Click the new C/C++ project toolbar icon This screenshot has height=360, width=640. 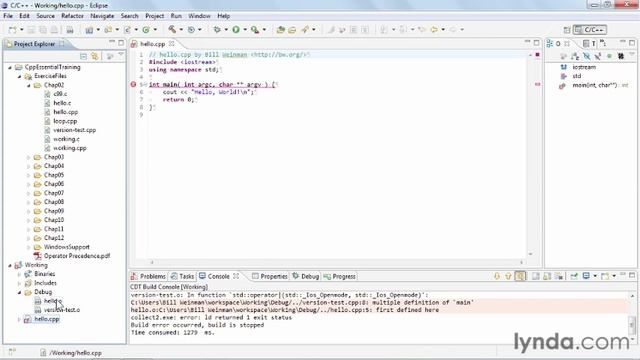89,30
